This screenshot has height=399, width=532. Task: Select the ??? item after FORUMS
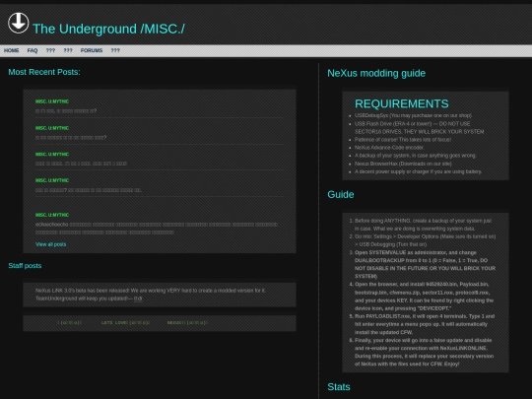[x=115, y=50]
